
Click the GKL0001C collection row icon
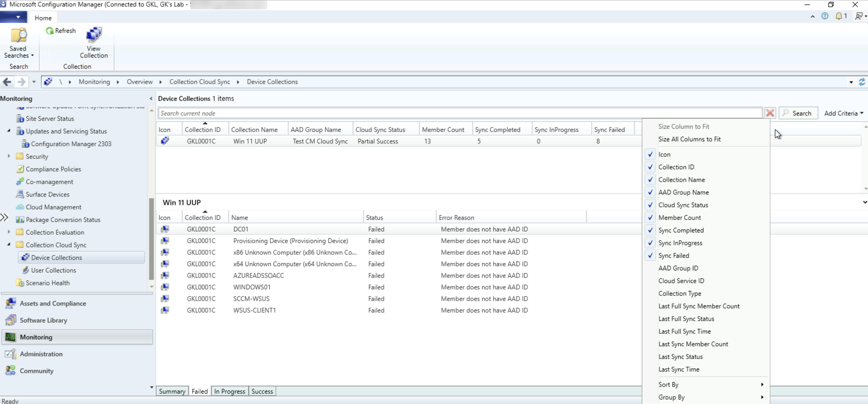tap(165, 141)
